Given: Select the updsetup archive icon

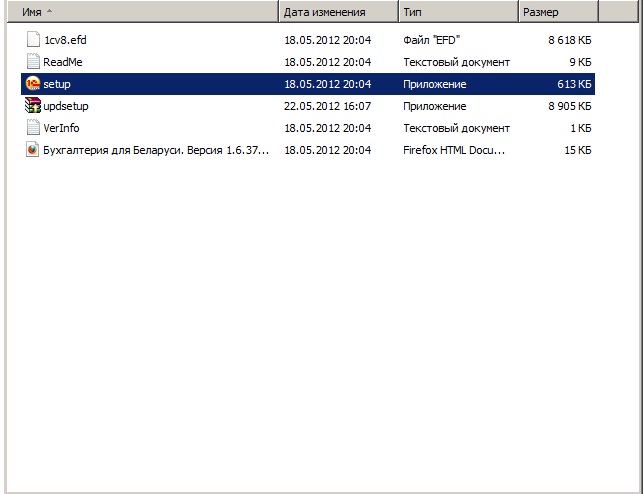Looking at the screenshot, I should (x=32, y=106).
